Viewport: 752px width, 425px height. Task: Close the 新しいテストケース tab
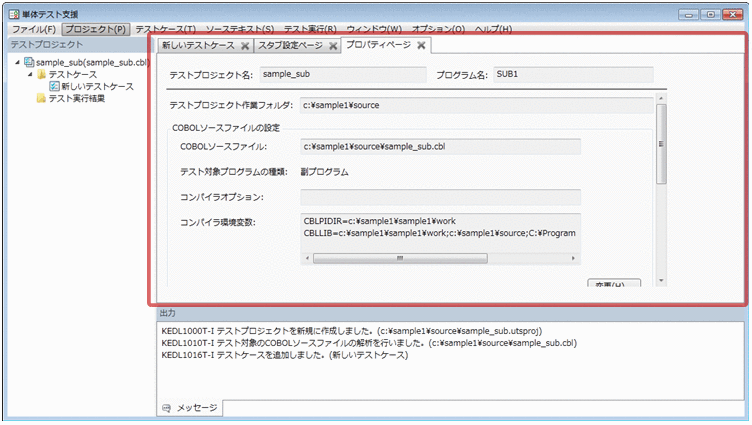(245, 46)
